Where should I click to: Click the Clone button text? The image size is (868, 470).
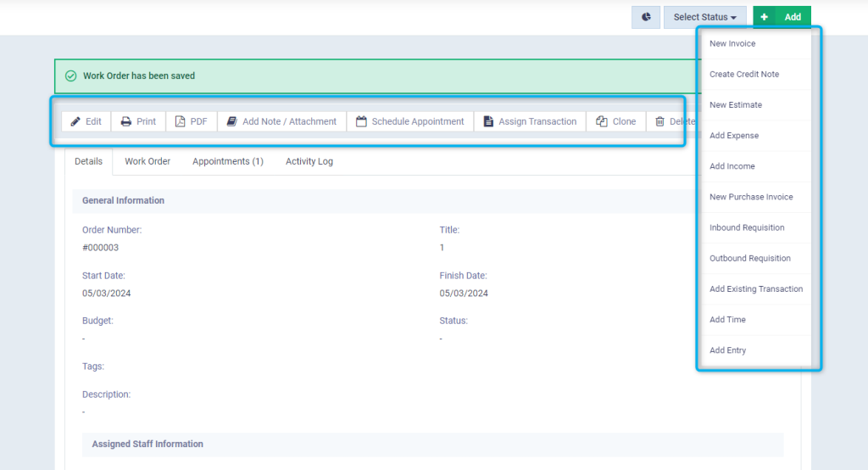tap(624, 121)
